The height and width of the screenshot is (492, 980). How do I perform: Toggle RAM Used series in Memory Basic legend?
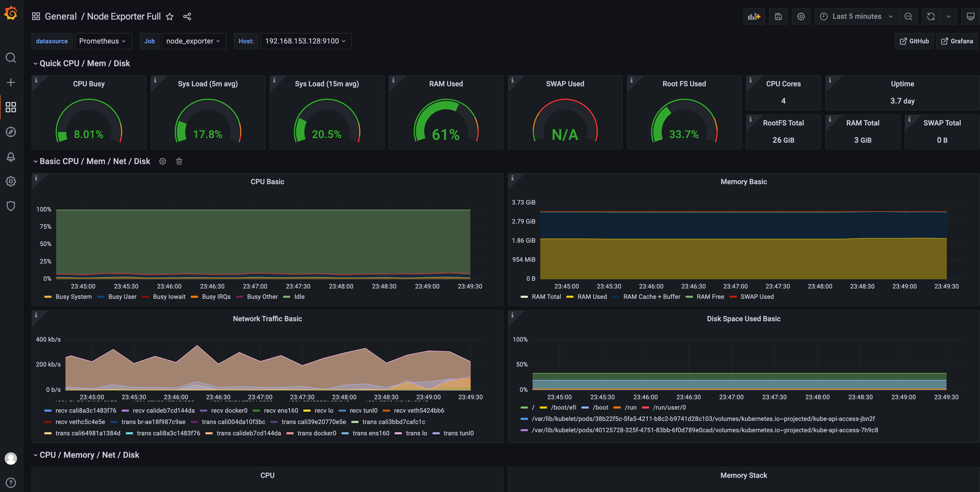point(592,296)
